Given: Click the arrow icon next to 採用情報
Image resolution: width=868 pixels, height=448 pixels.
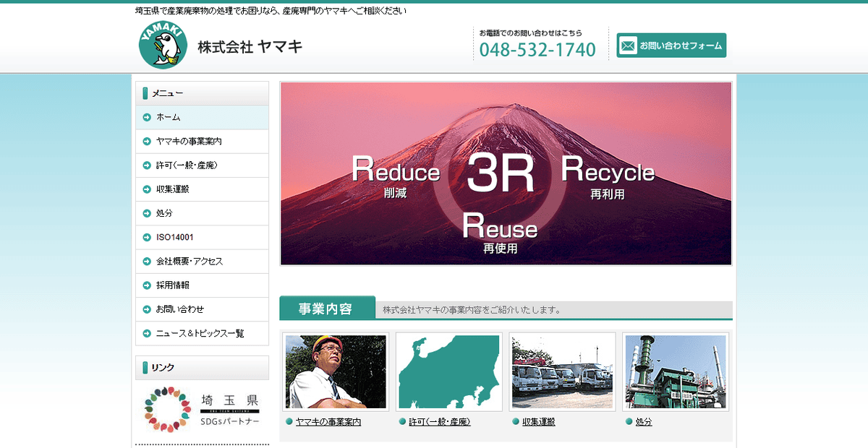Looking at the screenshot, I should 145,285.
